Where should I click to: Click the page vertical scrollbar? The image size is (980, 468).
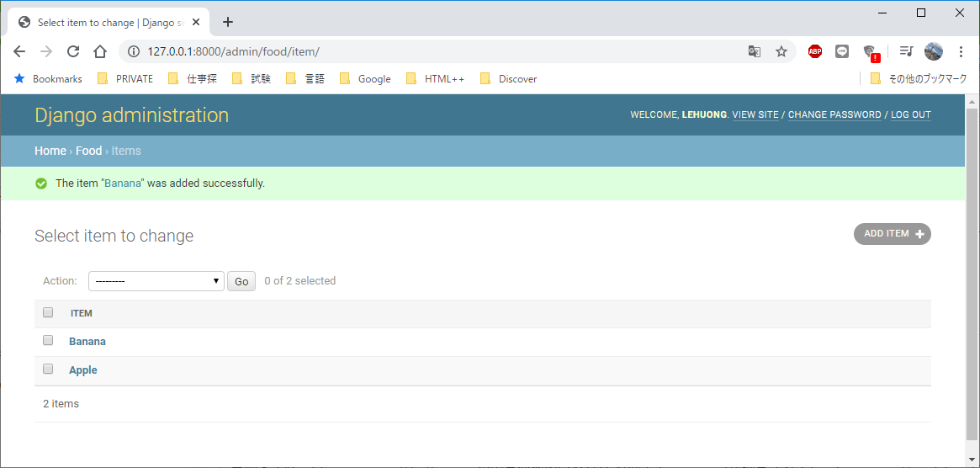[x=972, y=275]
